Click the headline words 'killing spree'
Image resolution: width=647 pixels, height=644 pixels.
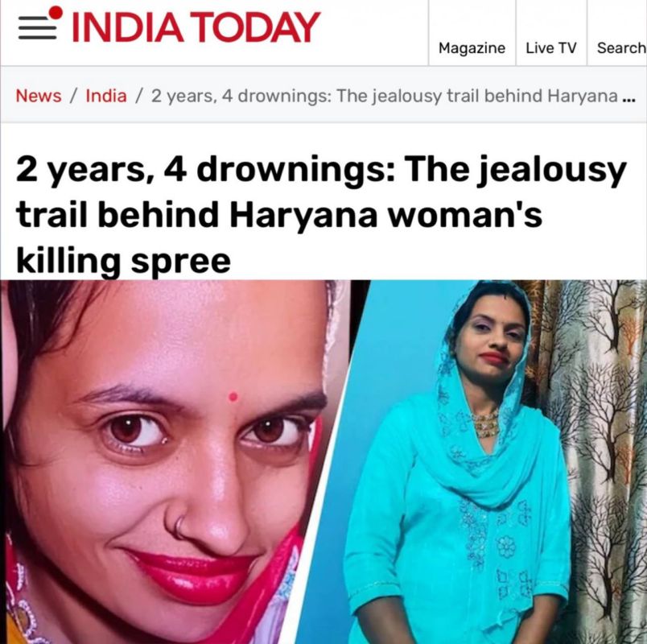pos(123,260)
